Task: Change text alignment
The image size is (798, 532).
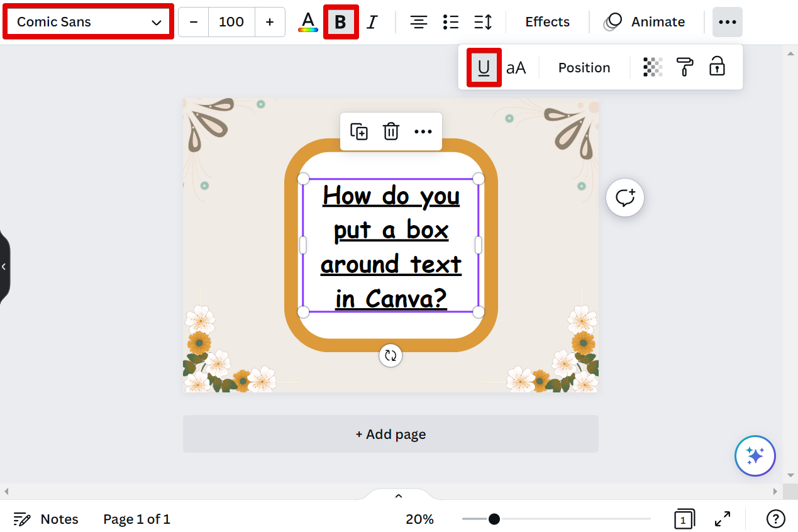Action: 418,22
